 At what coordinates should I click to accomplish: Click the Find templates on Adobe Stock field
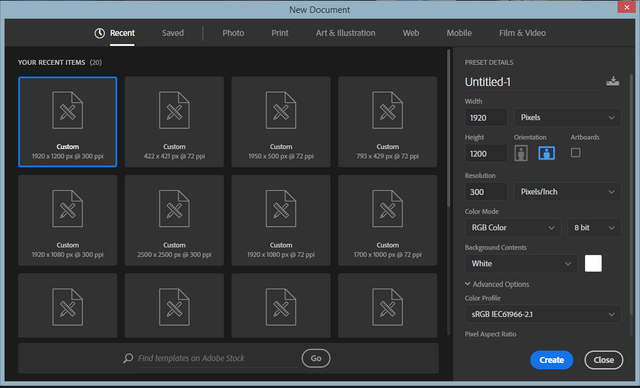[218, 358]
